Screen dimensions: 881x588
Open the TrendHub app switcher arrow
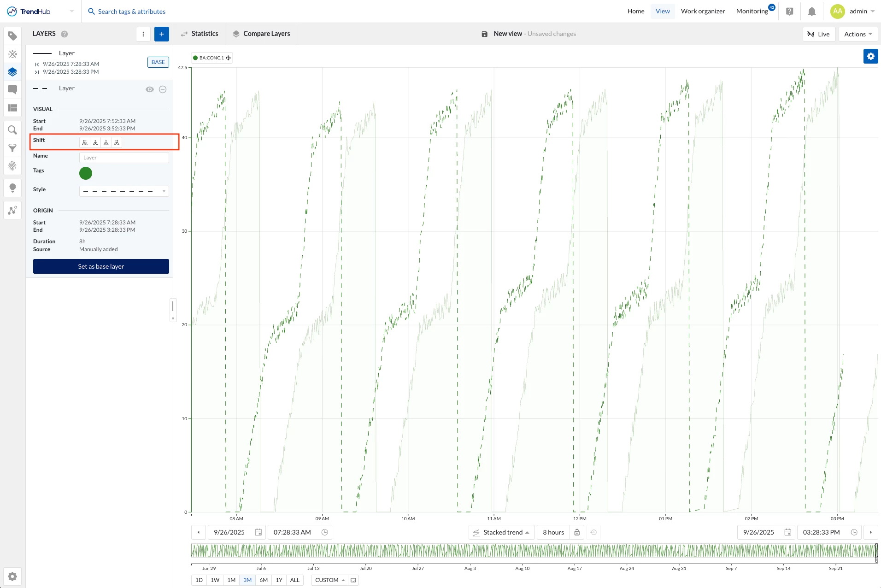[71, 12]
